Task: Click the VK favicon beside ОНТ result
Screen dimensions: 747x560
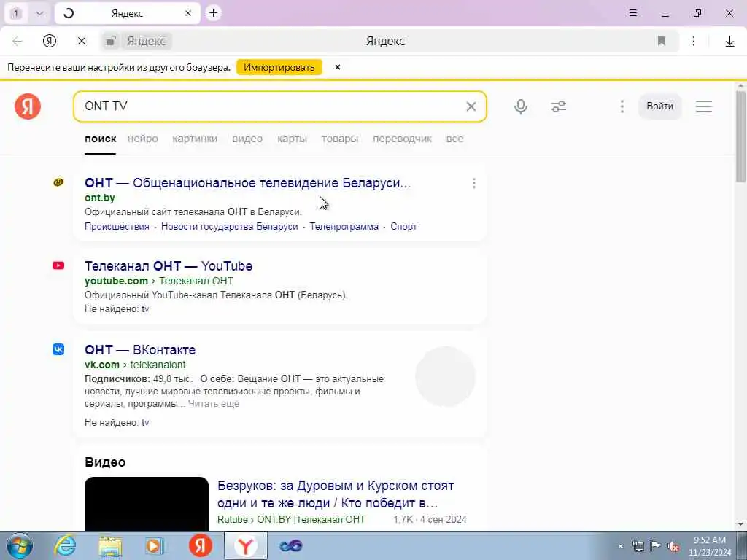Action: tap(58, 349)
